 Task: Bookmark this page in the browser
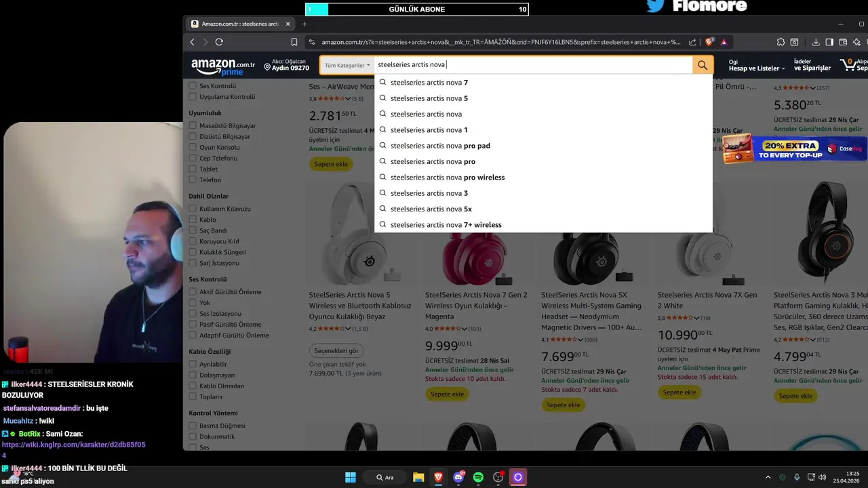tap(294, 42)
